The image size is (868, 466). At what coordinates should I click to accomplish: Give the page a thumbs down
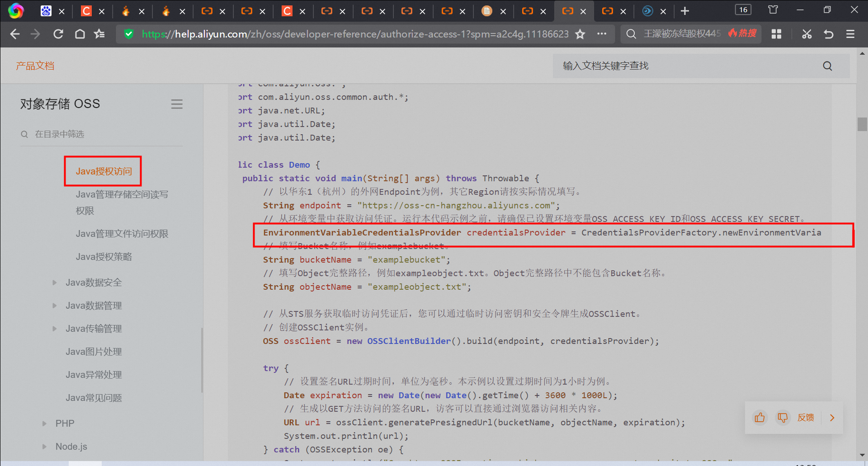click(x=783, y=417)
